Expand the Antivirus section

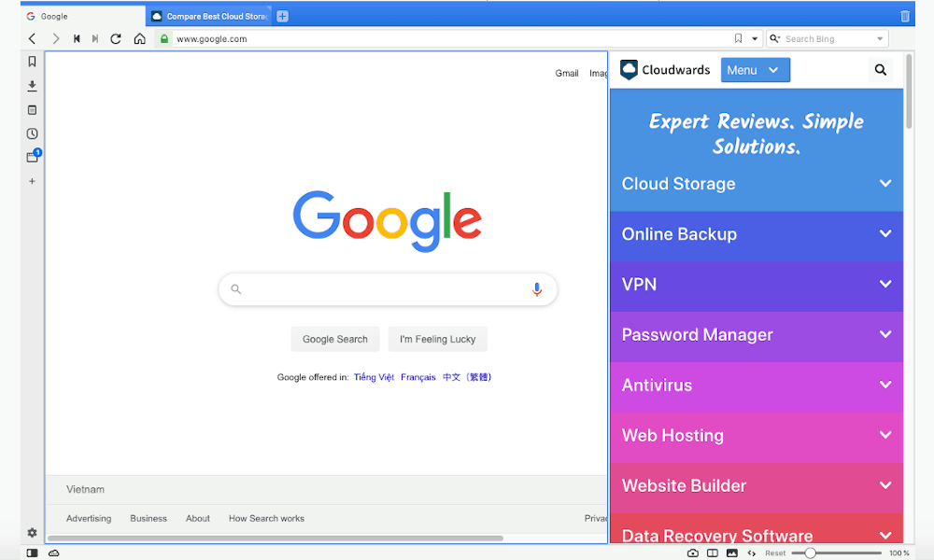(757, 385)
